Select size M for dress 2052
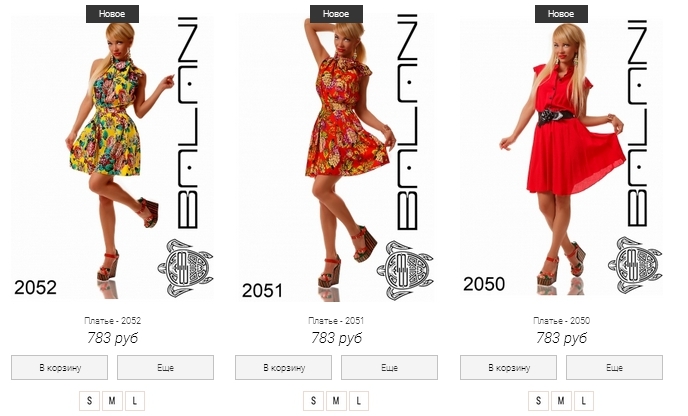This screenshot has height=416, width=688. [112, 401]
